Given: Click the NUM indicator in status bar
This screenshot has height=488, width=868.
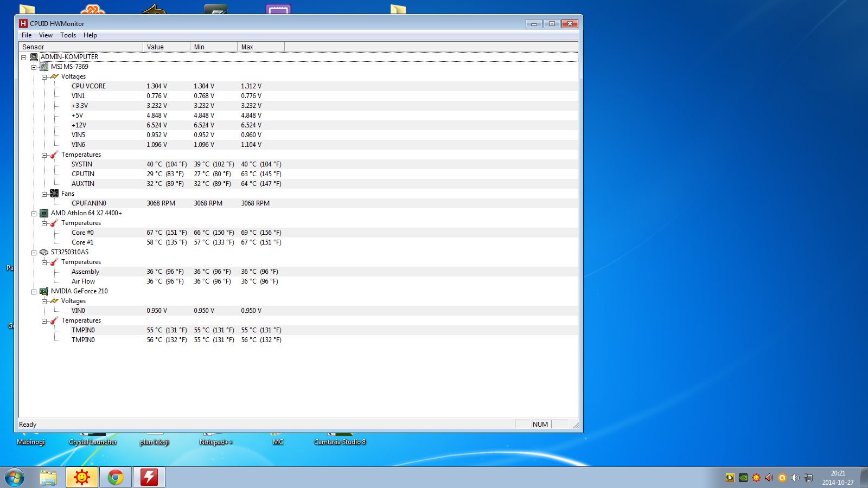Looking at the screenshot, I should 540,425.
